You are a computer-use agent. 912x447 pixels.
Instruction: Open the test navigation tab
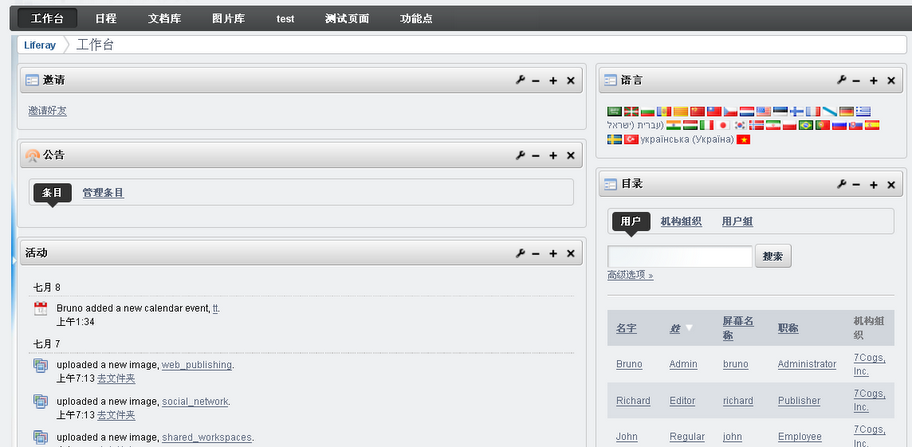pyautogui.click(x=285, y=19)
